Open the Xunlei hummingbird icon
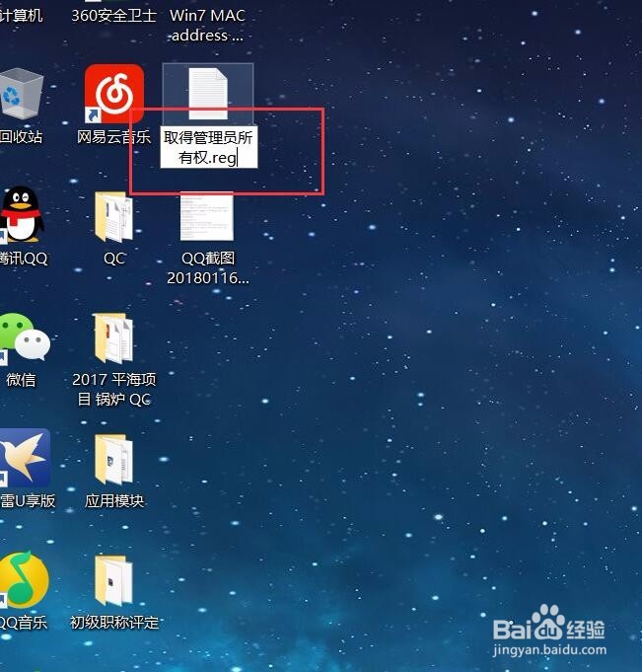Screen dimensions: 642x672 [25, 458]
